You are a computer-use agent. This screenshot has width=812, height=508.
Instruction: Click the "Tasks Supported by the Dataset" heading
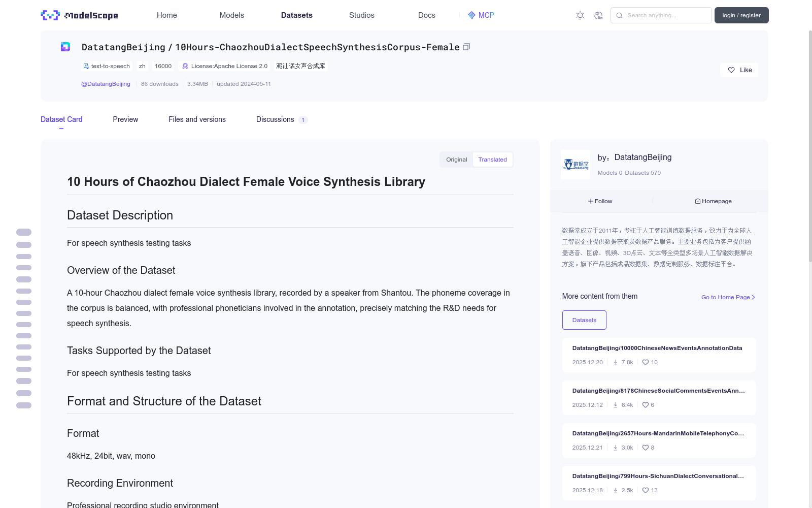pos(139,351)
